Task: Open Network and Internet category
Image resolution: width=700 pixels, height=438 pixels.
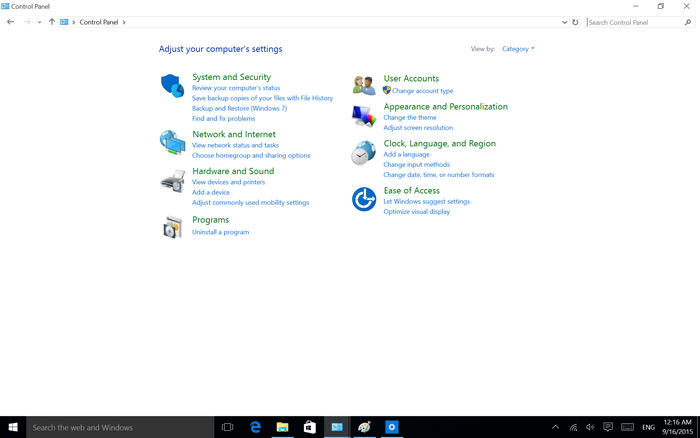Action: 234,134
